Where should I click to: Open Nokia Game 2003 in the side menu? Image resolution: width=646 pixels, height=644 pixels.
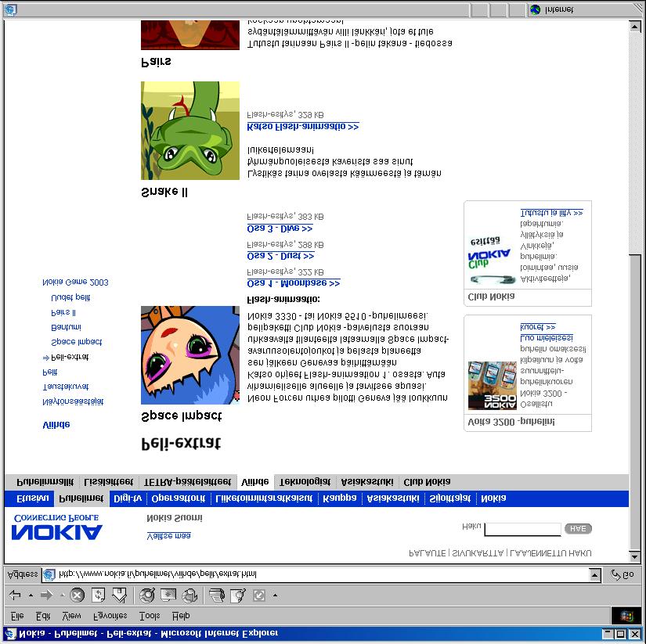point(75,282)
